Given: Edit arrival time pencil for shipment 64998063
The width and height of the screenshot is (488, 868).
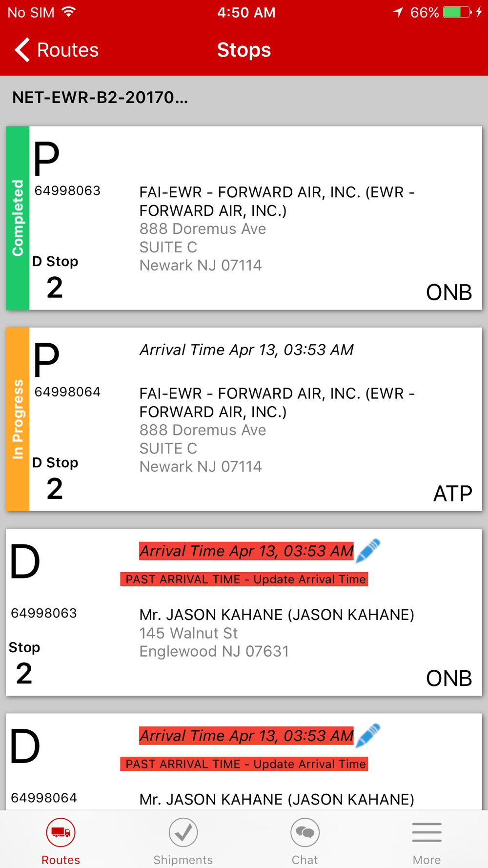Looking at the screenshot, I should 368,551.
